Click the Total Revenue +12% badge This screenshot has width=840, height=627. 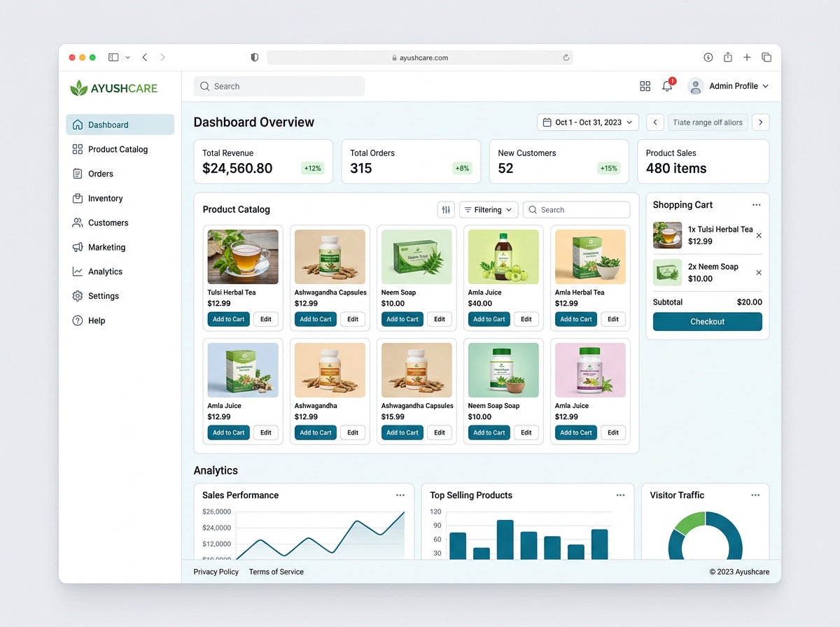312,168
